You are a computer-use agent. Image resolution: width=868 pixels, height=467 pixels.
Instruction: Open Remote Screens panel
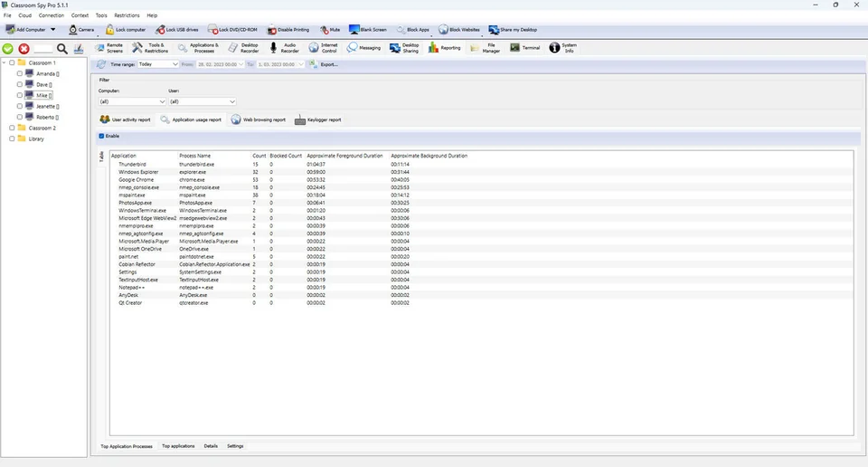[x=109, y=48]
